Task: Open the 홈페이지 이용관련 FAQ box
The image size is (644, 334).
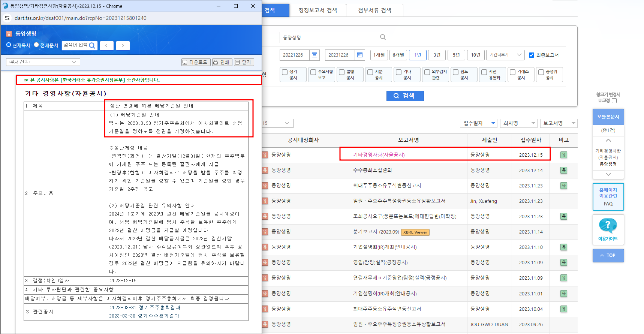Action: 608,197
